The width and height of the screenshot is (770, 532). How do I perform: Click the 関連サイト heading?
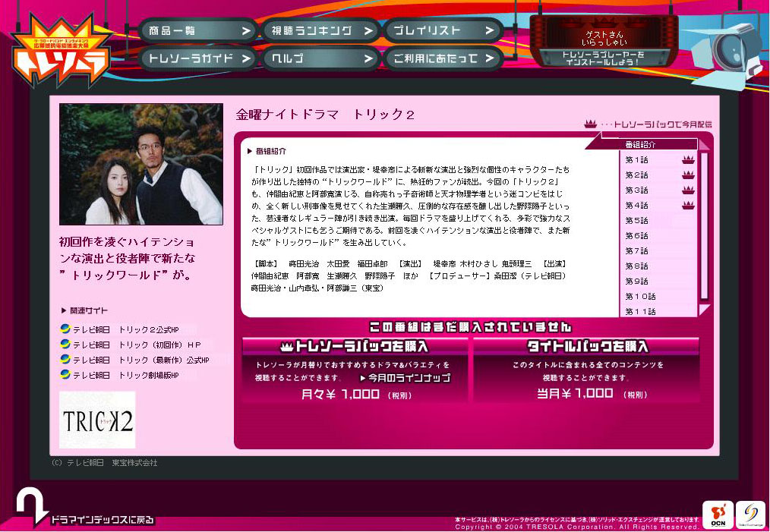pos(84,310)
